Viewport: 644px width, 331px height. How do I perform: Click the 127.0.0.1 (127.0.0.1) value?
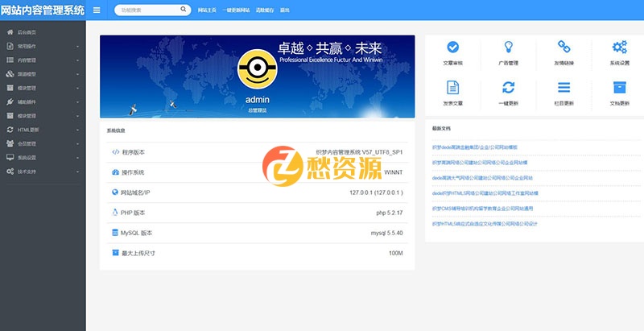(376, 192)
